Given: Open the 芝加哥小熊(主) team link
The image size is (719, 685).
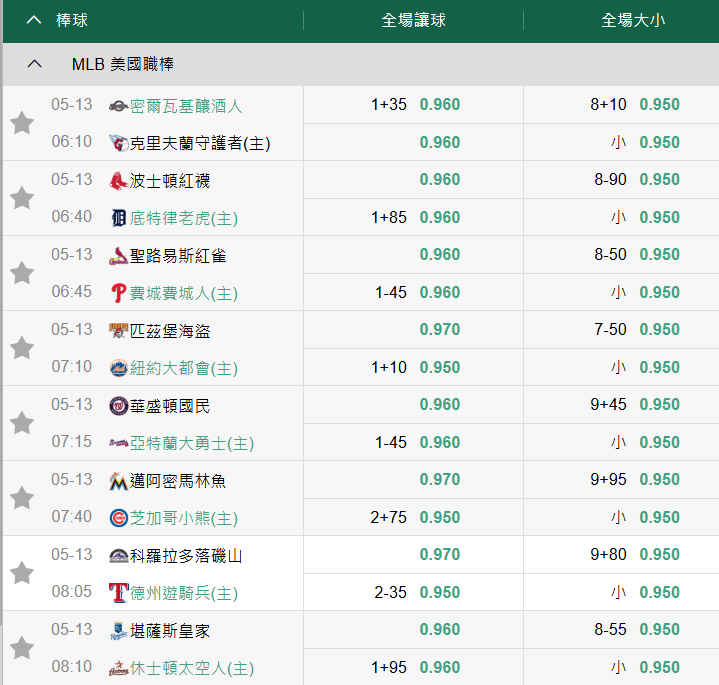Looking at the screenshot, I should 183,518.
